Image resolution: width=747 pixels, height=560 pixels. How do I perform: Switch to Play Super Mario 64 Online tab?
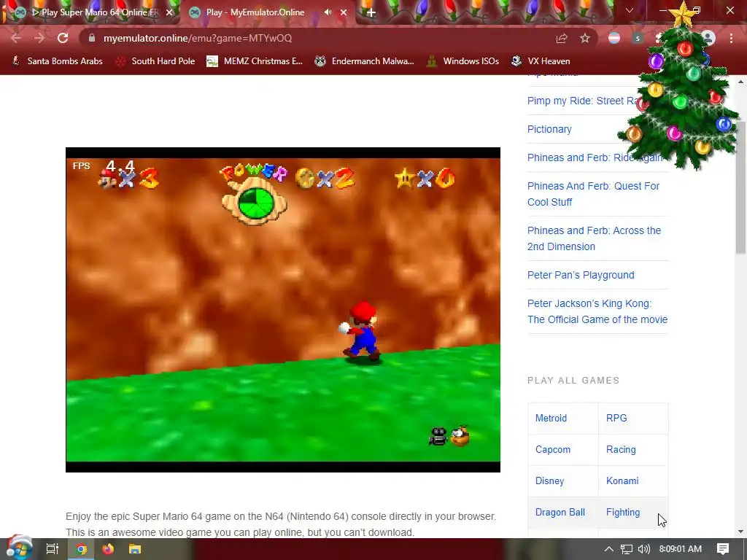(x=94, y=12)
